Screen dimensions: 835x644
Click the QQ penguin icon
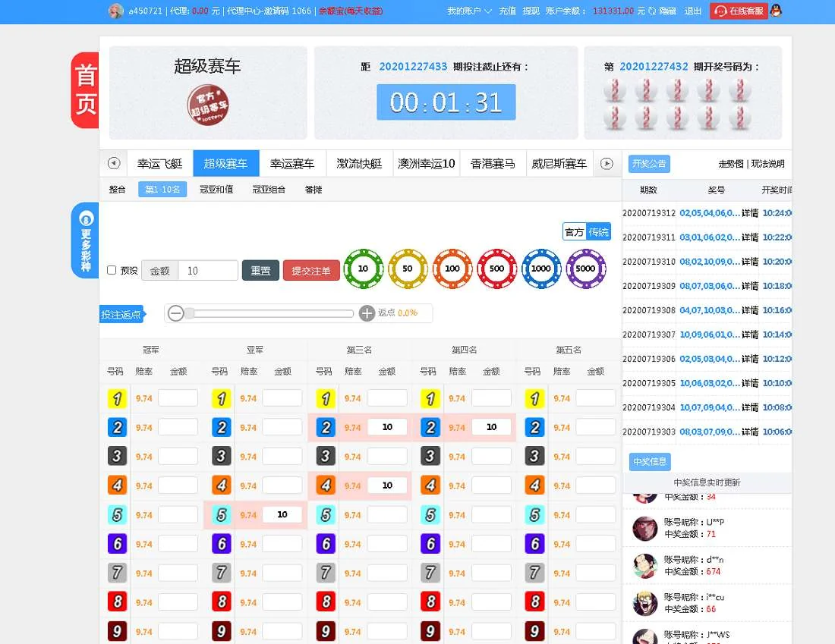coord(775,11)
